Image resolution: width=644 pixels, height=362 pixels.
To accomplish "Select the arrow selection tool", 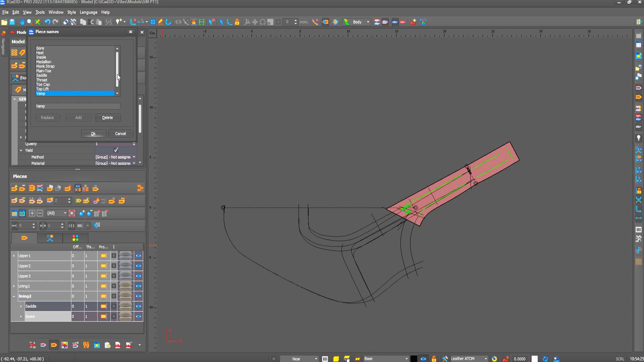I will point(221,22).
